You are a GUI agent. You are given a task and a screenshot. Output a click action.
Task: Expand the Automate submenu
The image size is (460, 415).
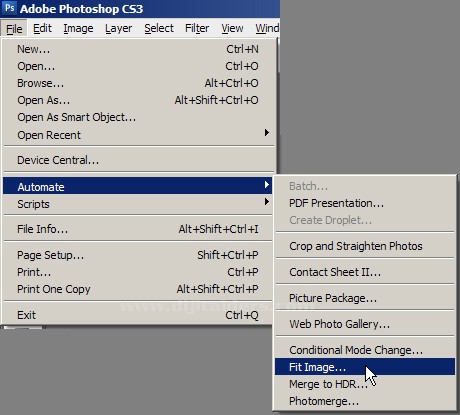click(138, 186)
